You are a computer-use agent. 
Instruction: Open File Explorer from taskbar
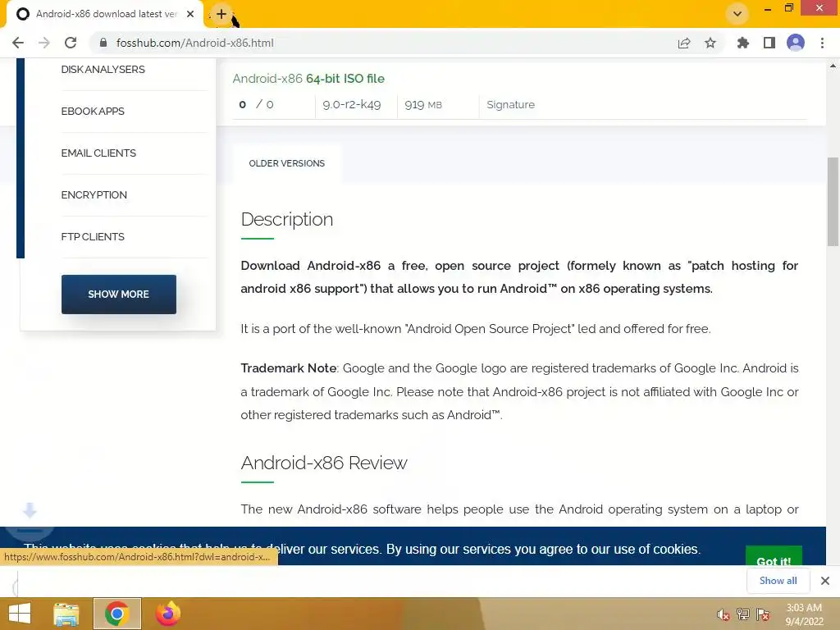(66, 614)
